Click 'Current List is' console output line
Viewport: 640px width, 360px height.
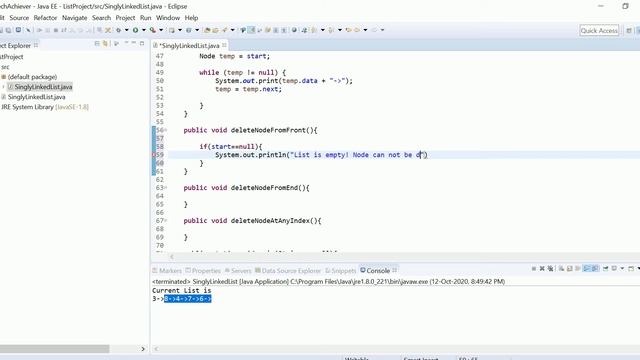click(x=182, y=291)
